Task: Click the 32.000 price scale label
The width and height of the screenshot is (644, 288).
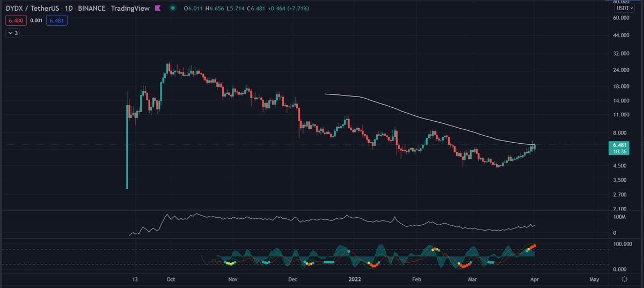Action: (x=621, y=54)
